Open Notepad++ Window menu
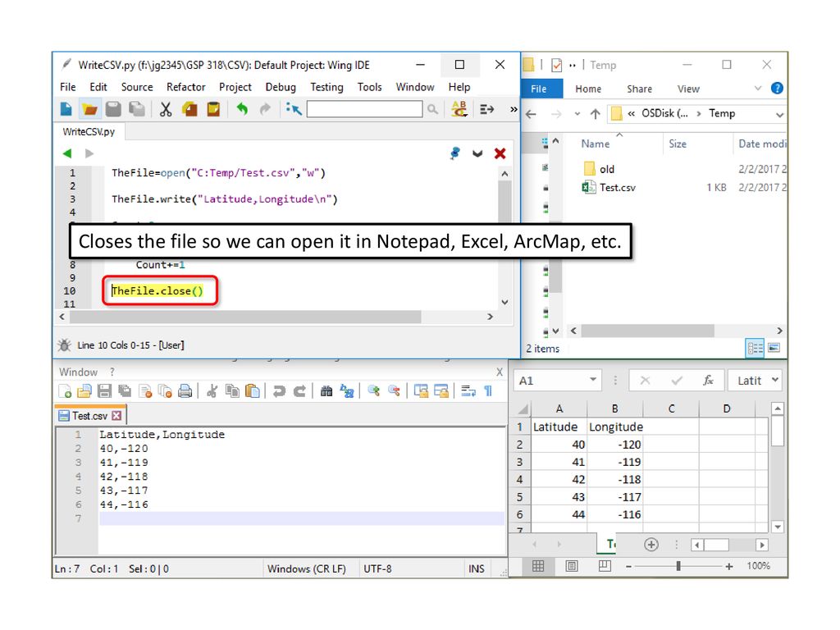 click(x=78, y=372)
